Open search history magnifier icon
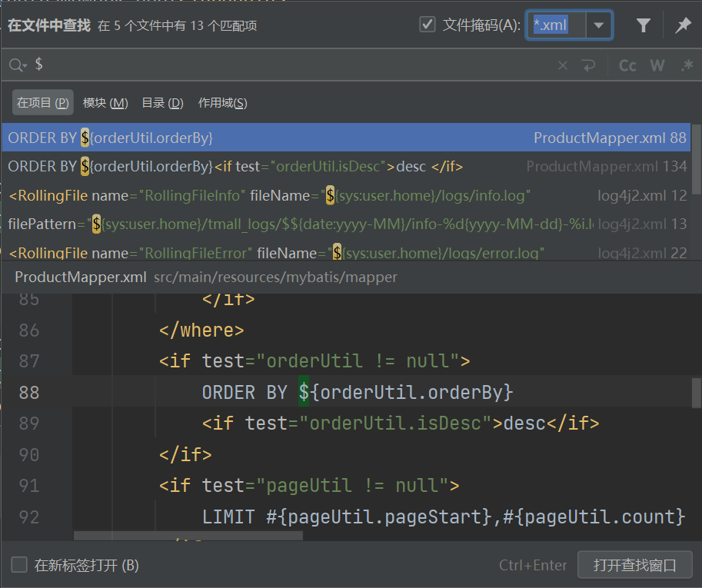The width and height of the screenshot is (702, 588). (x=18, y=65)
